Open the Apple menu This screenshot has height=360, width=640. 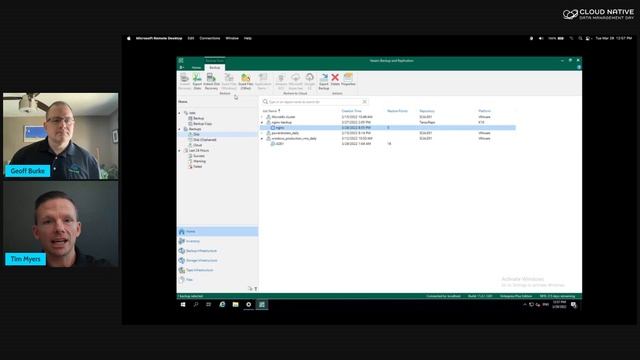(129, 38)
